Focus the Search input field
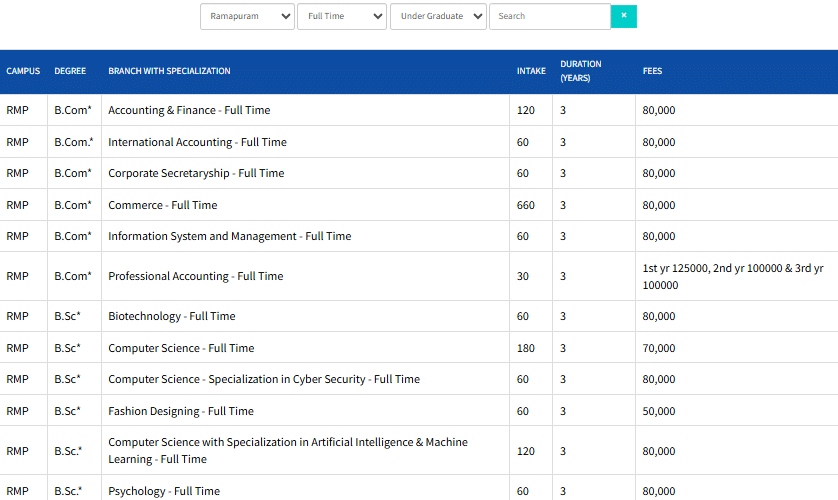The image size is (838, 500). [549, 16]
